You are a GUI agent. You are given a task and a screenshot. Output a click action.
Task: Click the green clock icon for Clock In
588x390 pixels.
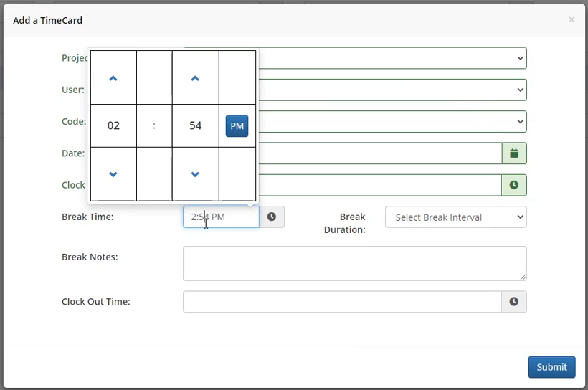pos(513,185)
